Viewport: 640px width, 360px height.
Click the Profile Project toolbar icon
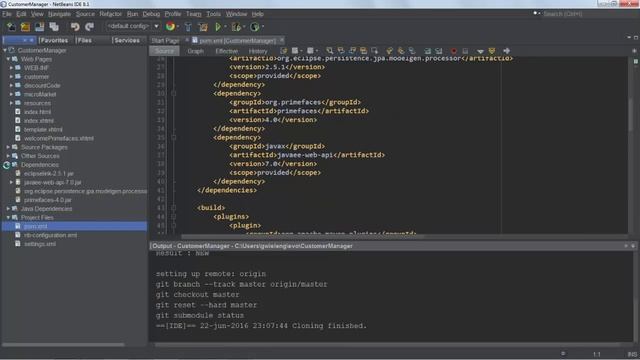(255, 27)
